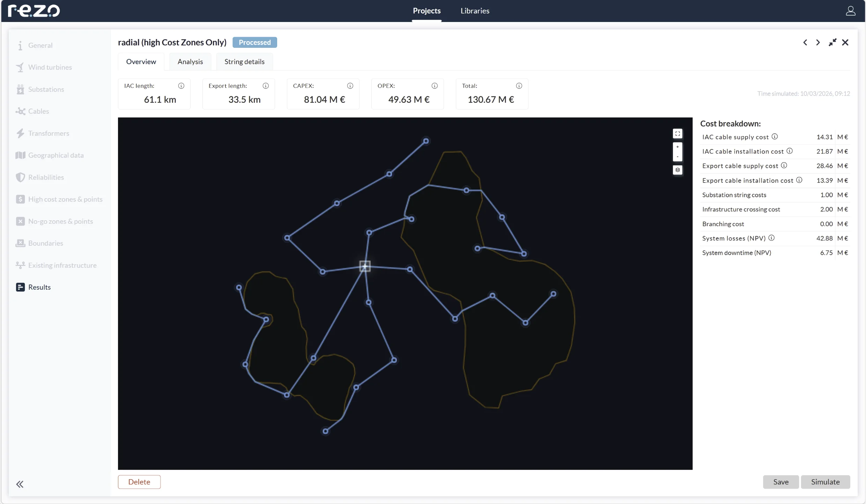Click the user account icon
This screenshot has width=866, height=504.
(850, 11)
